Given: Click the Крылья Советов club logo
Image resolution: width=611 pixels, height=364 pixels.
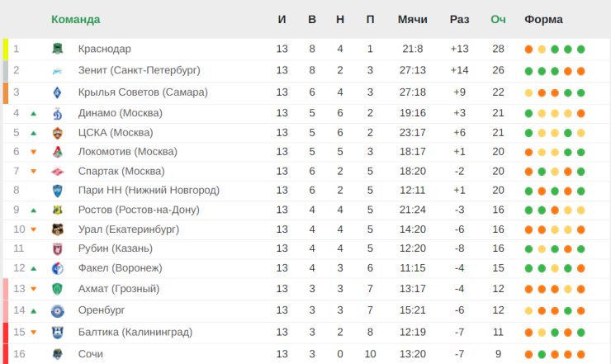Looking at the screenshot, I should point(58,92).
